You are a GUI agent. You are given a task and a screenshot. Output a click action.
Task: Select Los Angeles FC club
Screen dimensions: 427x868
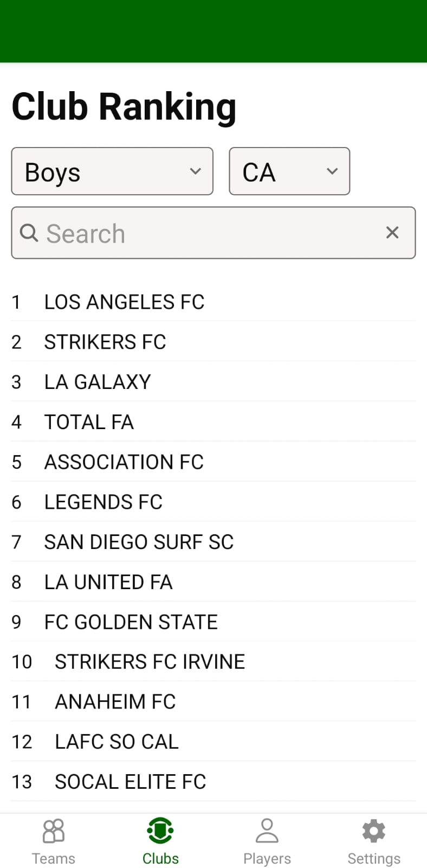[x=124, y=302]
